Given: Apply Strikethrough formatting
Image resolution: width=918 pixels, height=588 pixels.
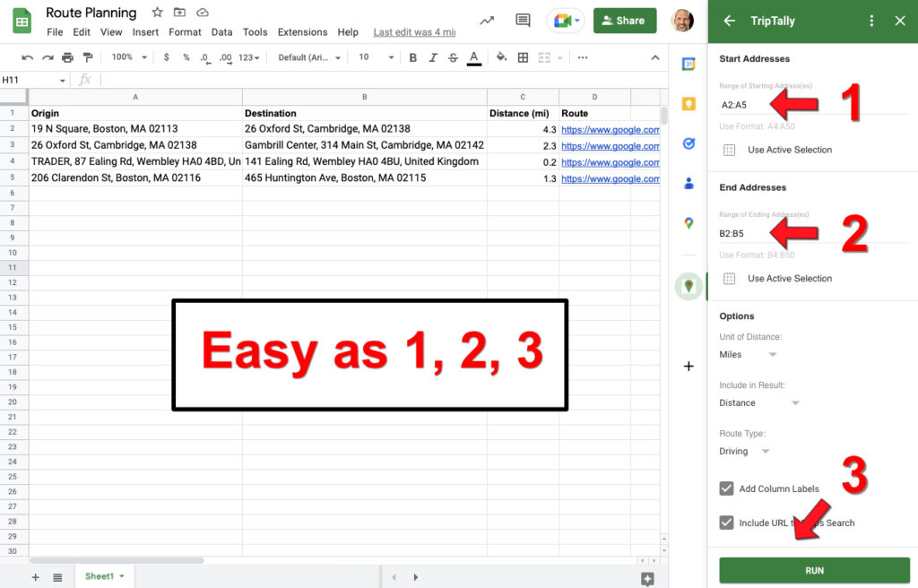Looking at the screenshot, I should click(x=453, y=56).
